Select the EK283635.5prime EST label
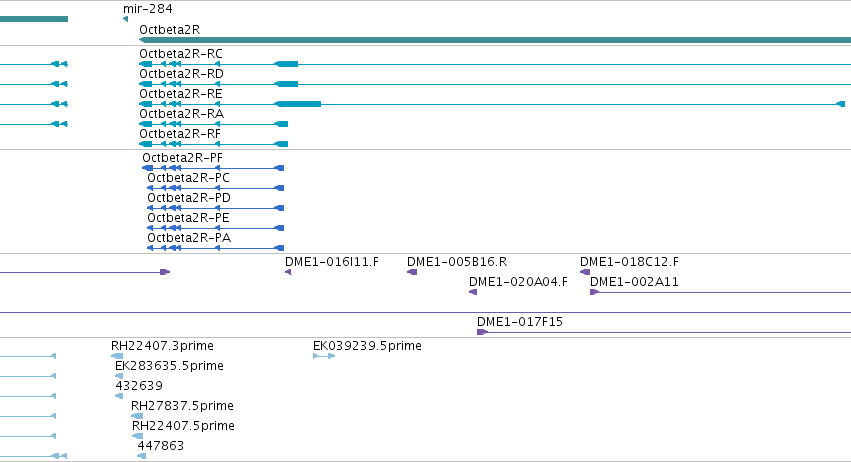851x462 pixels. pyautogui.click(x=169, y=366)
